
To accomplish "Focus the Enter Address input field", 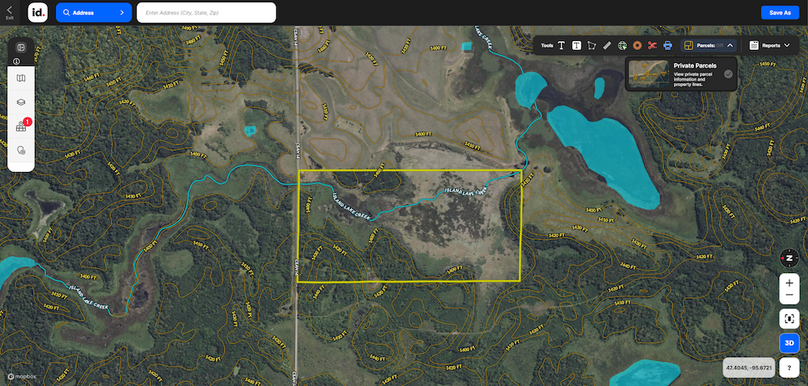I will pos(206,12).
